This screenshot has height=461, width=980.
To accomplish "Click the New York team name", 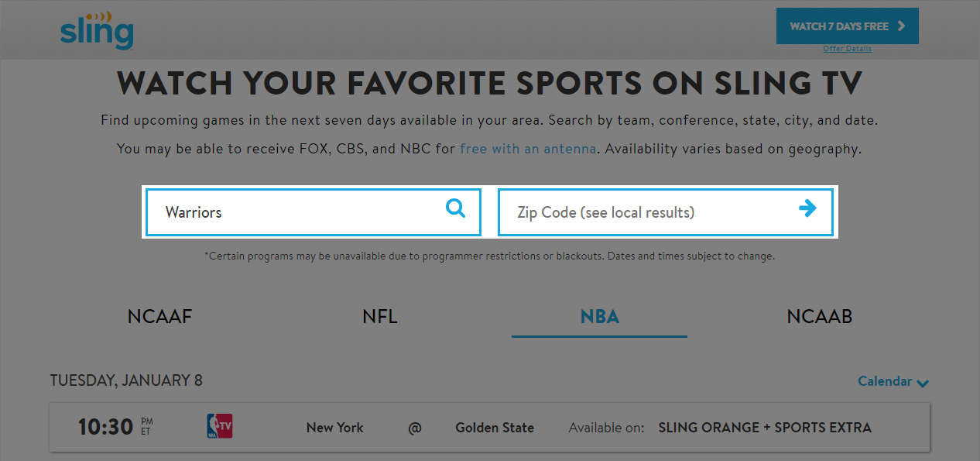I will coord(335,428).
